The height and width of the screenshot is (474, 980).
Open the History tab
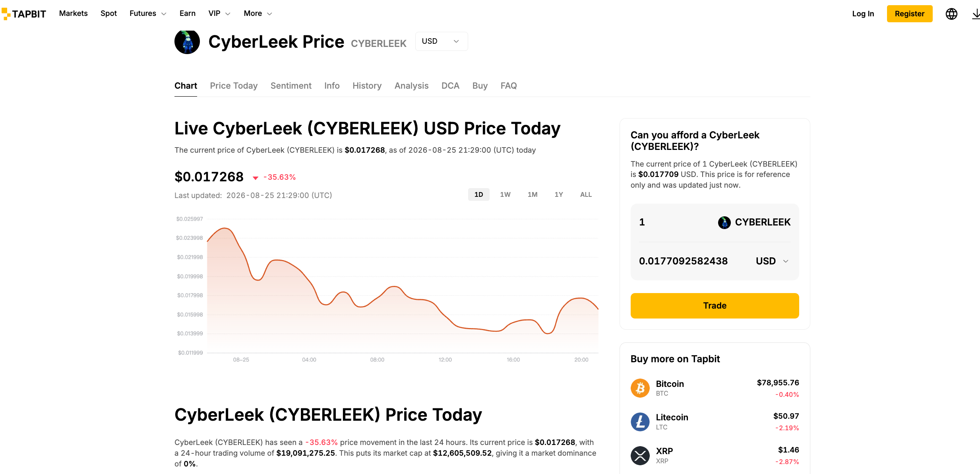(367, 86)
